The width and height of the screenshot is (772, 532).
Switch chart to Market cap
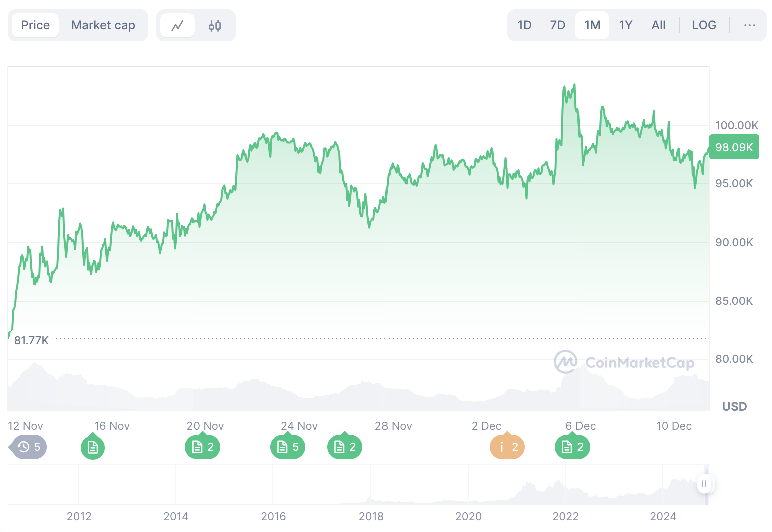pyautogui.click(x=103, y=25)
